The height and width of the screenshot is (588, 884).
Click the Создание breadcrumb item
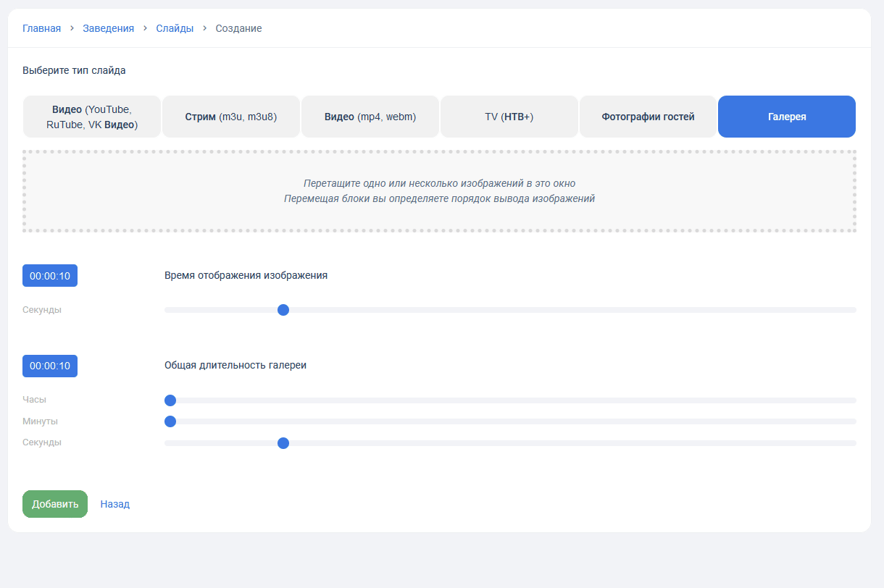[238, 28]
